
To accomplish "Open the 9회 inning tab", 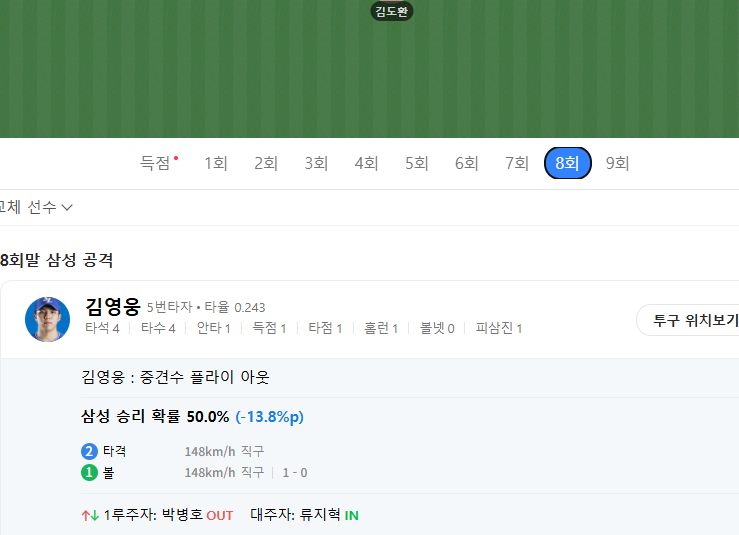I will point(617,163).
